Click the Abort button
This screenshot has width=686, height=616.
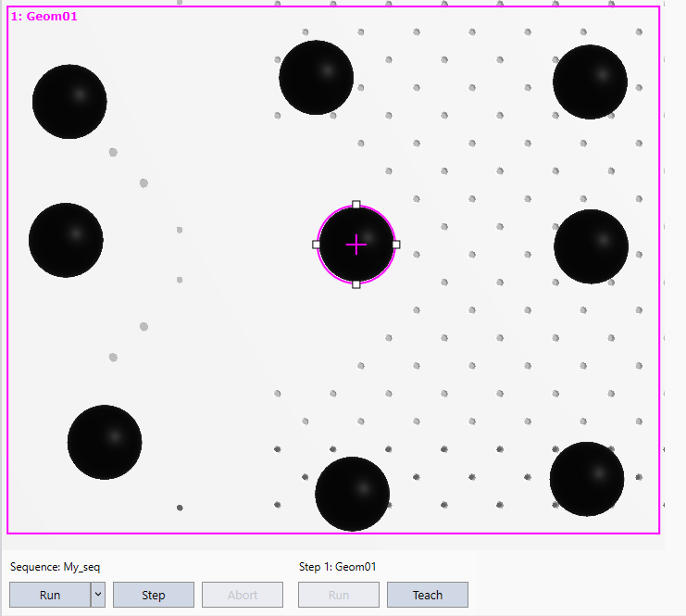(x=243, y=595)
